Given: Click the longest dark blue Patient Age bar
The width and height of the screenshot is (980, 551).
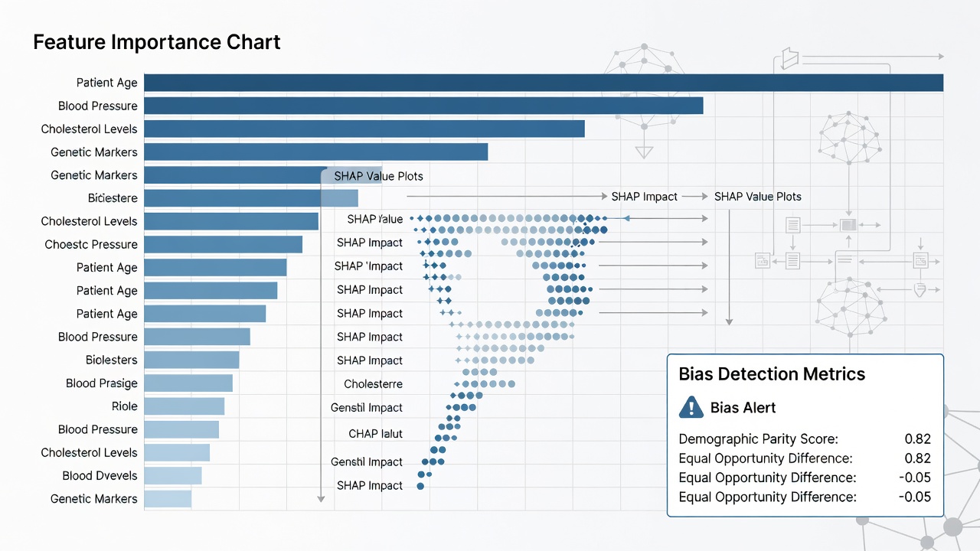Looking at the screenshot, I should point(544,83).
